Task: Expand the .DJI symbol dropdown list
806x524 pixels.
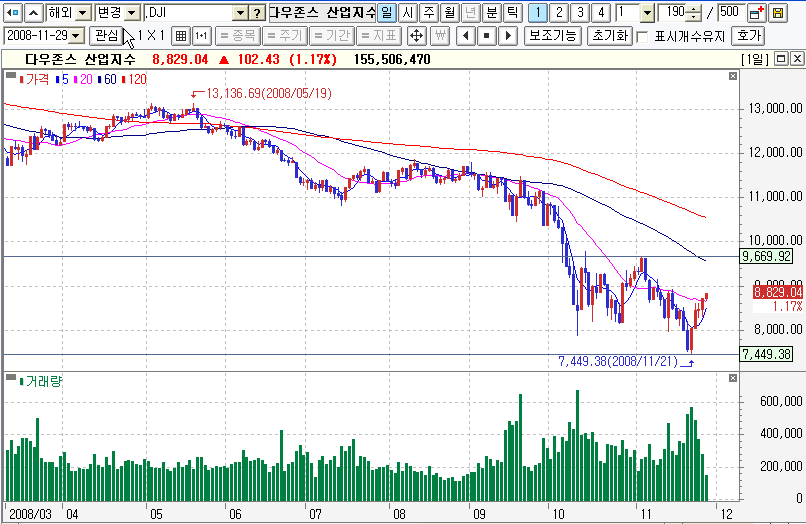Action: coord(240,13)
